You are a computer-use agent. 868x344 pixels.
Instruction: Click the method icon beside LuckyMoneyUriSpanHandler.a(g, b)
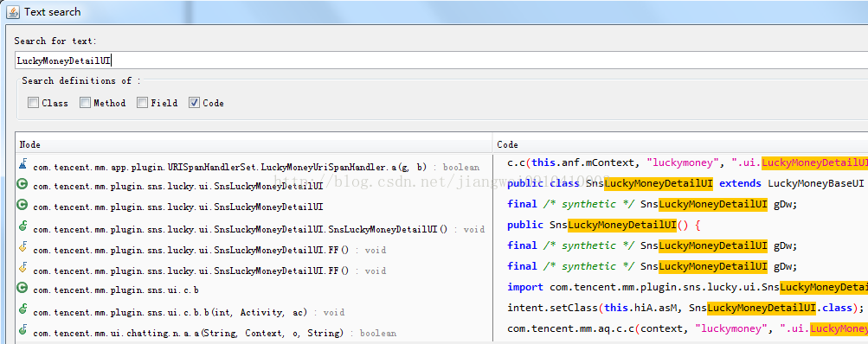23,163
